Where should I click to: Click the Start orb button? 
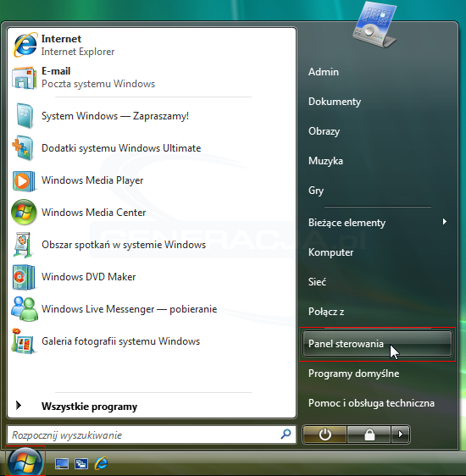click(25, 462)
